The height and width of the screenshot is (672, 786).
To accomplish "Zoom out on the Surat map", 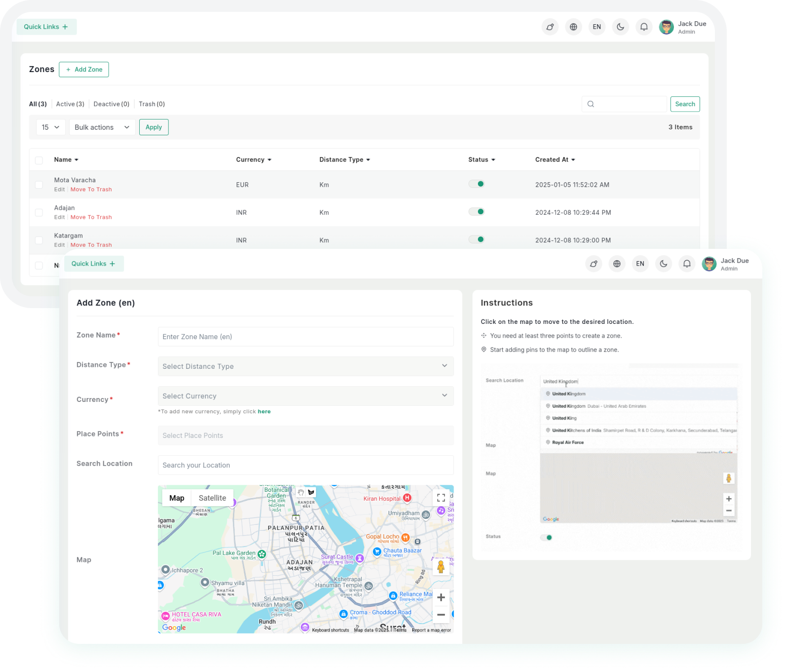I will (441, 615).
